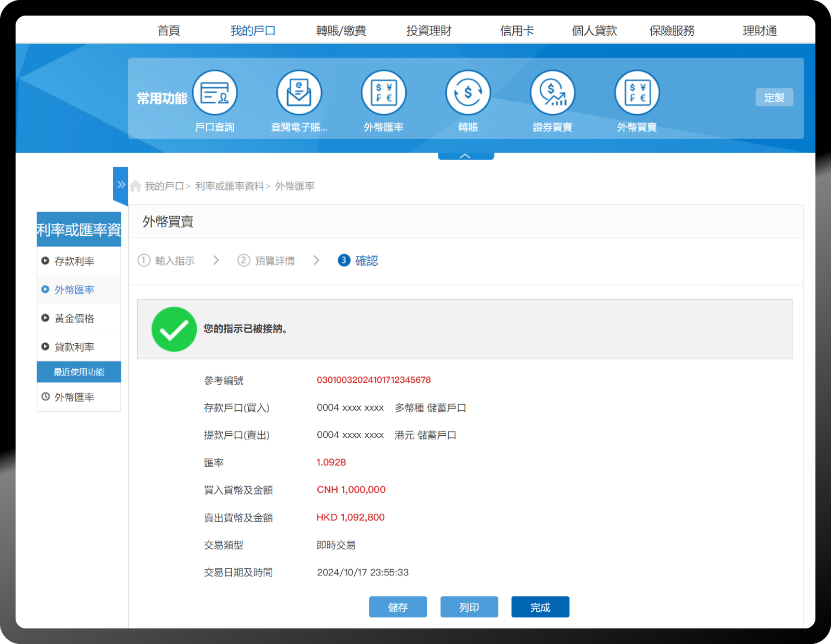831x644 pixels.
Task: Collapse the 常用功能 panel with up chevron
Action: click(x=466, y=156)
